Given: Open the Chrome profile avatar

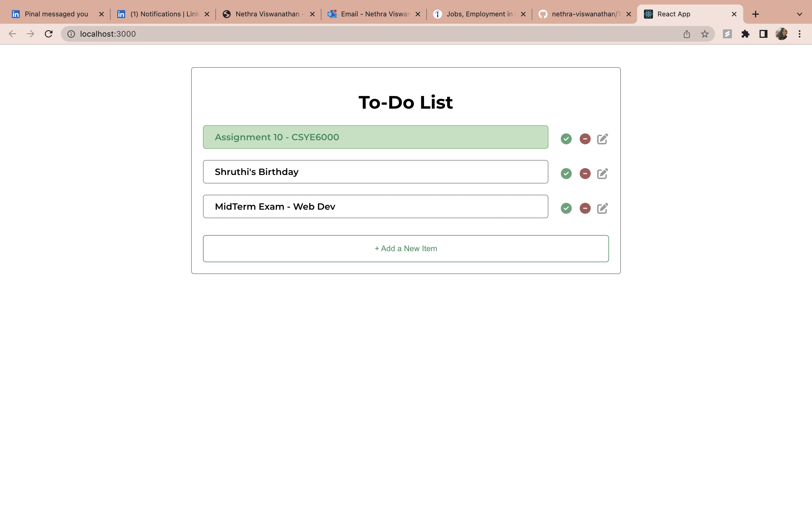Looking at the screenshot, I should (782, 34).
